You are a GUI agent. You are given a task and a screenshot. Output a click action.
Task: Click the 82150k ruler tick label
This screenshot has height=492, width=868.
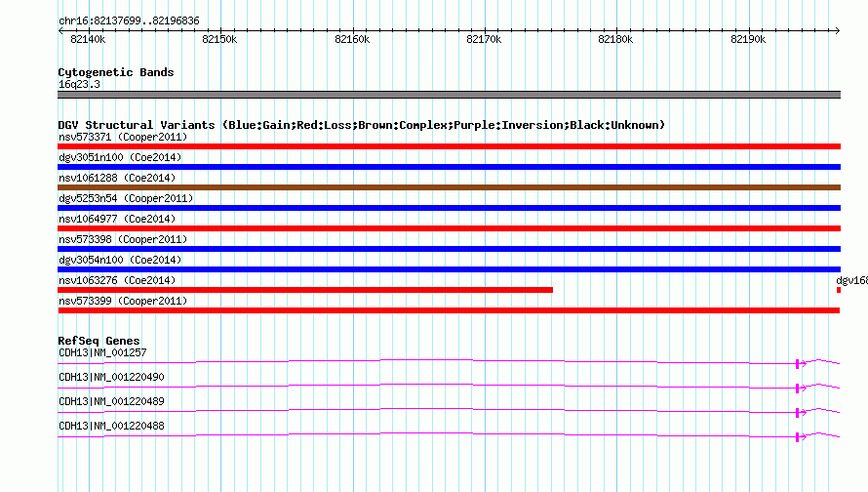[x=219, y=39]
